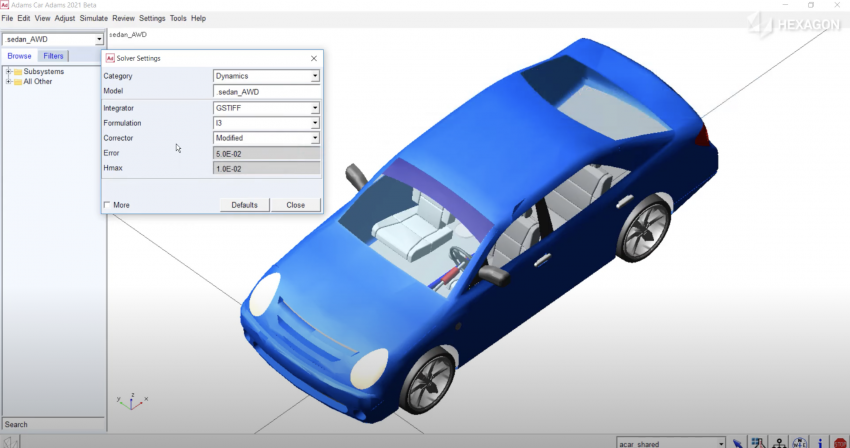Image resolution: width=850 pixels, height=448 pixels.
Task: Switch to the Filters tab
Action: tap(53, 56)
